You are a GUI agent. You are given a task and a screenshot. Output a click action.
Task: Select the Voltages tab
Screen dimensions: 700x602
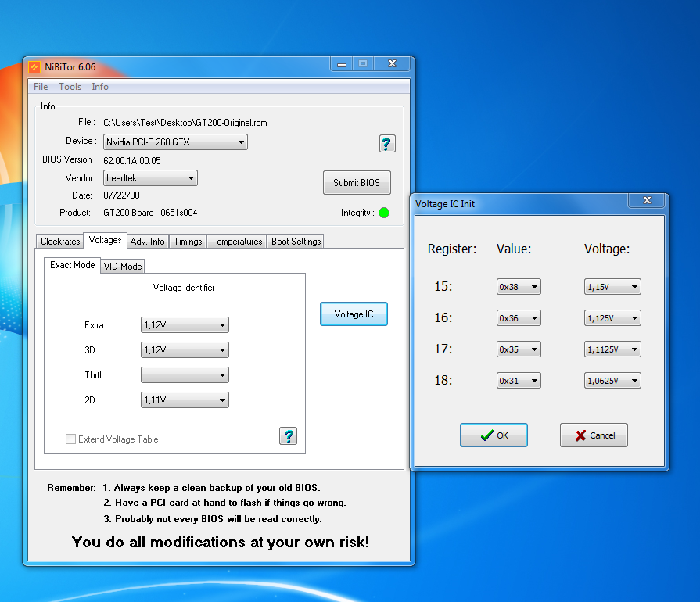pyautogui.click(x=105, y=240)
